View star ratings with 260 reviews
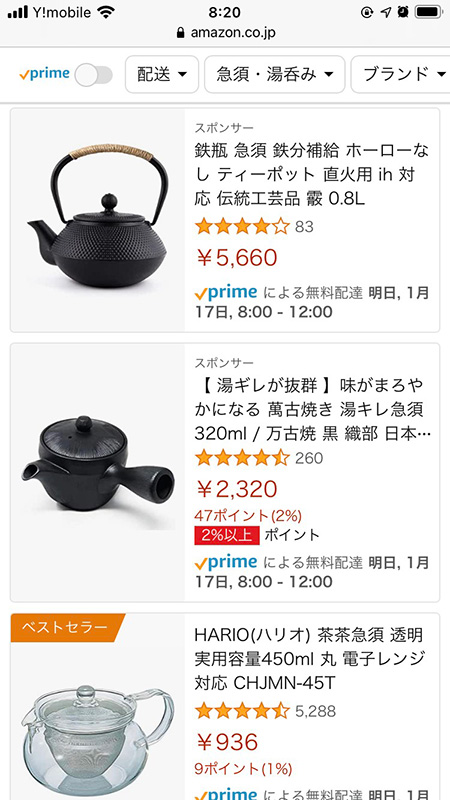The image size is (450, 800). click(x=242, y=458)
